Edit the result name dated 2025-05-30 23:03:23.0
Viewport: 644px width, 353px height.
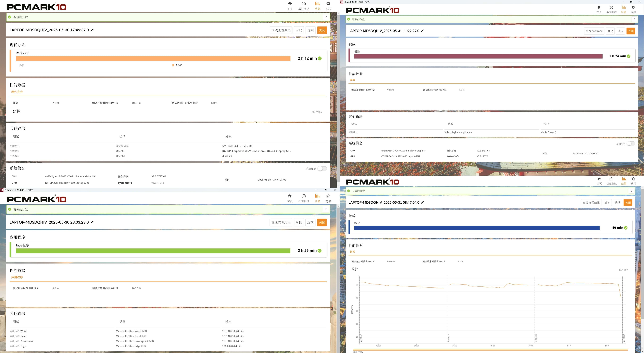pyautogui.click(x=92, y=222)
